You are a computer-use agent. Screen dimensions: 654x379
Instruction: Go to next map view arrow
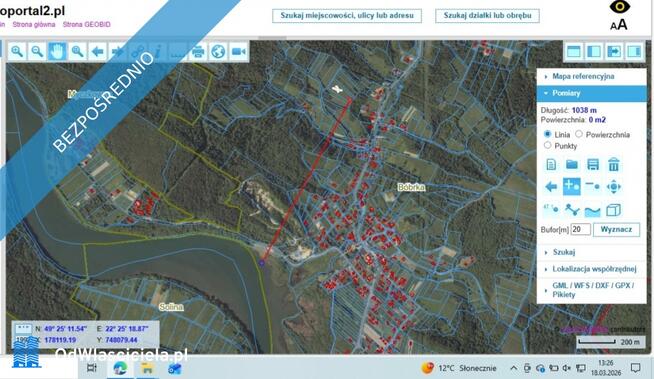(118, 51)
